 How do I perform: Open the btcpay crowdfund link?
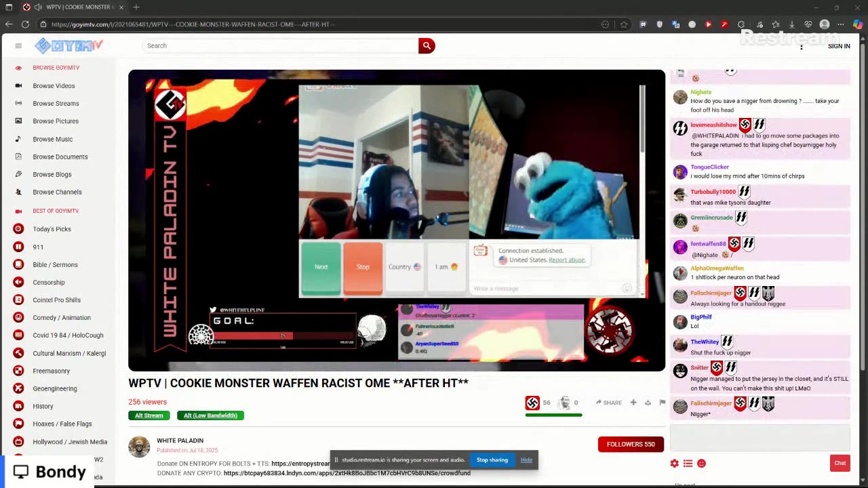tap(347, 473)
